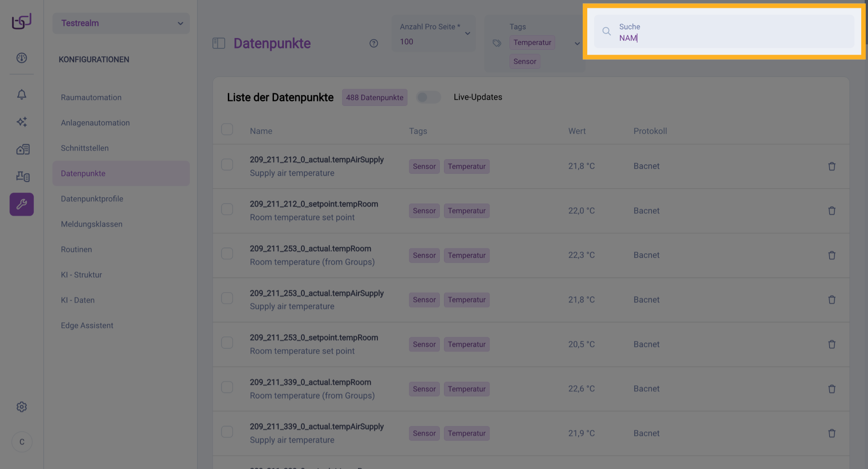The height and width of the screenshot is (469, 868).
Task: Expand the Anzahl Pro Seite dropdown
Action: coord(467,33)
